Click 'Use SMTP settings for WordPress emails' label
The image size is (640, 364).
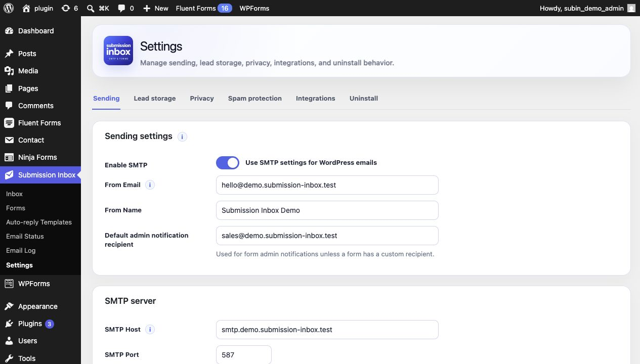tap(311, 163)
